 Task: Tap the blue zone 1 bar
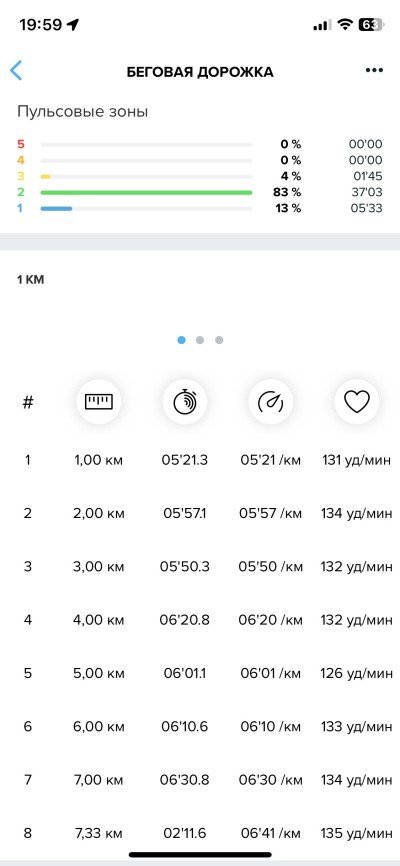pyautogui.click(x=56, y=208)
